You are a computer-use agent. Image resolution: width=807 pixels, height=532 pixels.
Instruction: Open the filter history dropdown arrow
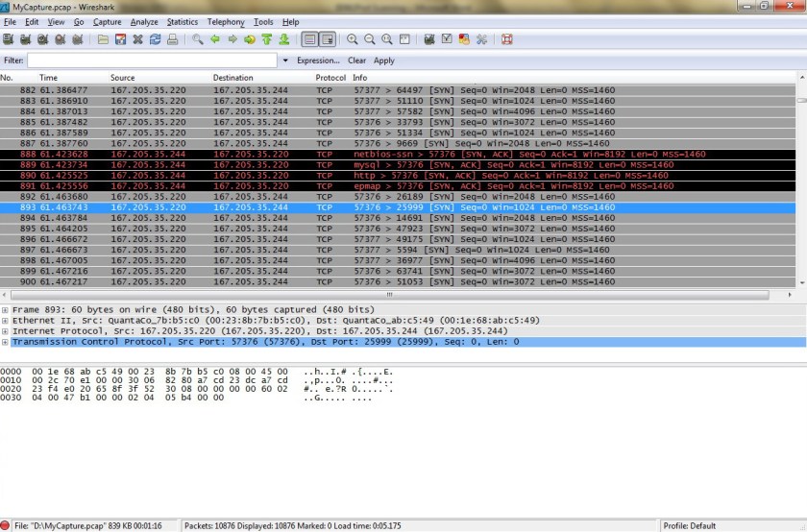[285, 60]
